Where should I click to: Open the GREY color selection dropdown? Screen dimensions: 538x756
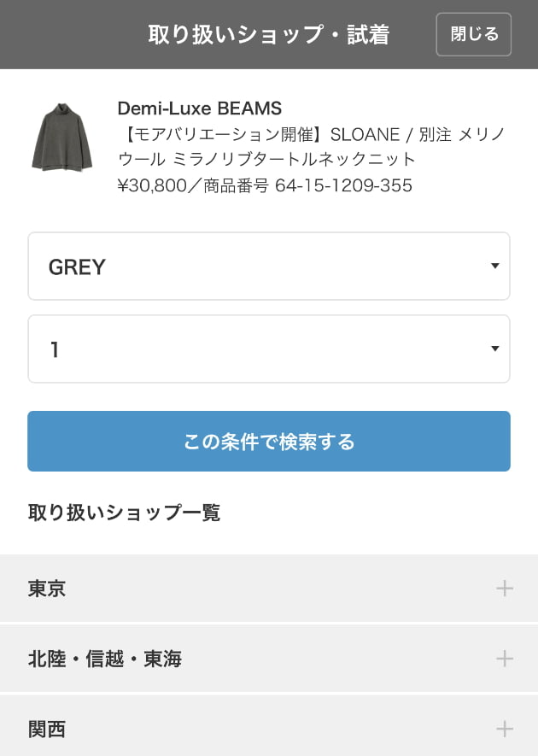(x=269, y=267)
